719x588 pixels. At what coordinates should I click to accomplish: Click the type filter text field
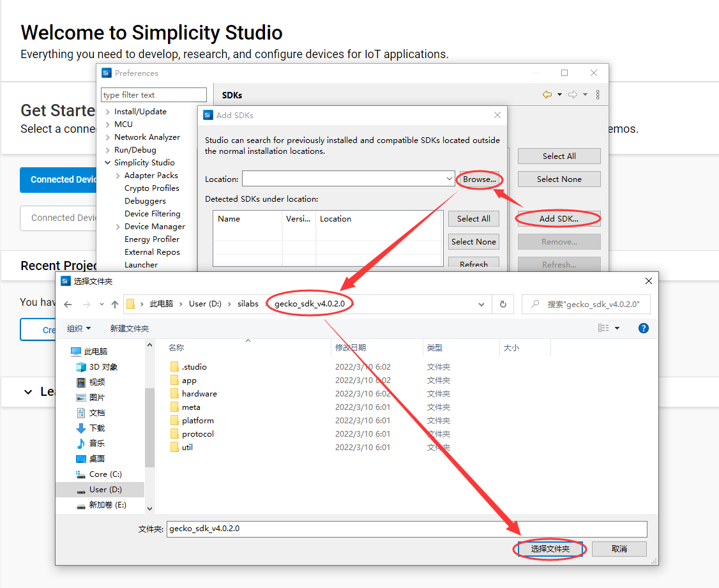click(x=154, y=95)
